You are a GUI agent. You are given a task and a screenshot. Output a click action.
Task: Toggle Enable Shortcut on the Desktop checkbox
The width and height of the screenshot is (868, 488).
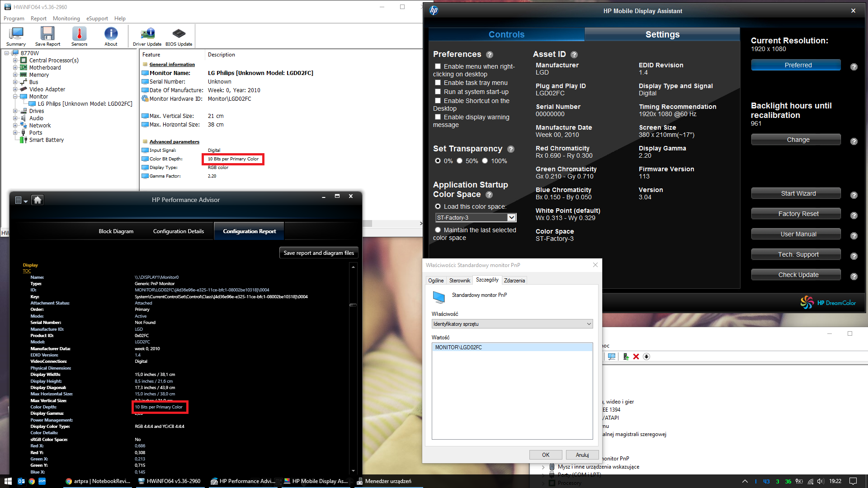(x=438, y=101)
